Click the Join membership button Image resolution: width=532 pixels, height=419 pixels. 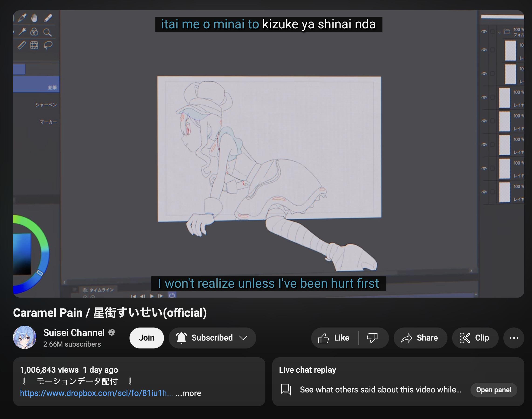point(146,338)
